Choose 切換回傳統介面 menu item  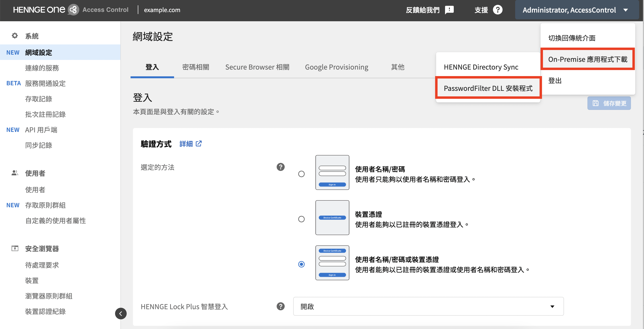588,38
